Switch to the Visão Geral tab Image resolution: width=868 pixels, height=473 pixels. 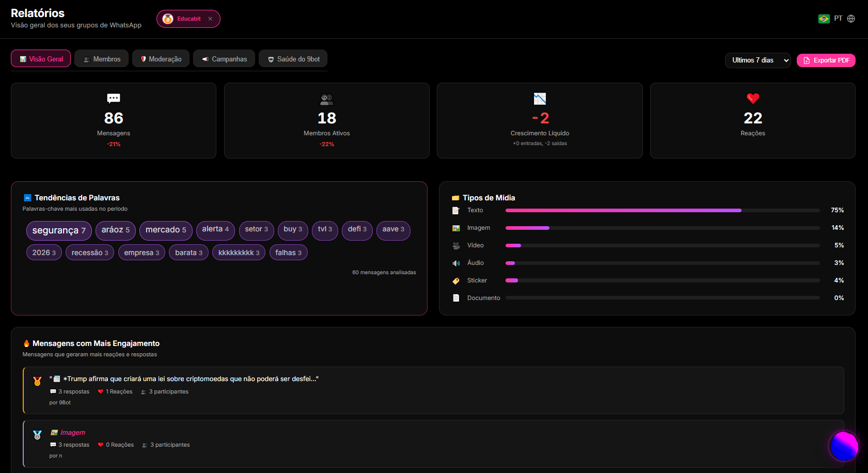point(41,59)
